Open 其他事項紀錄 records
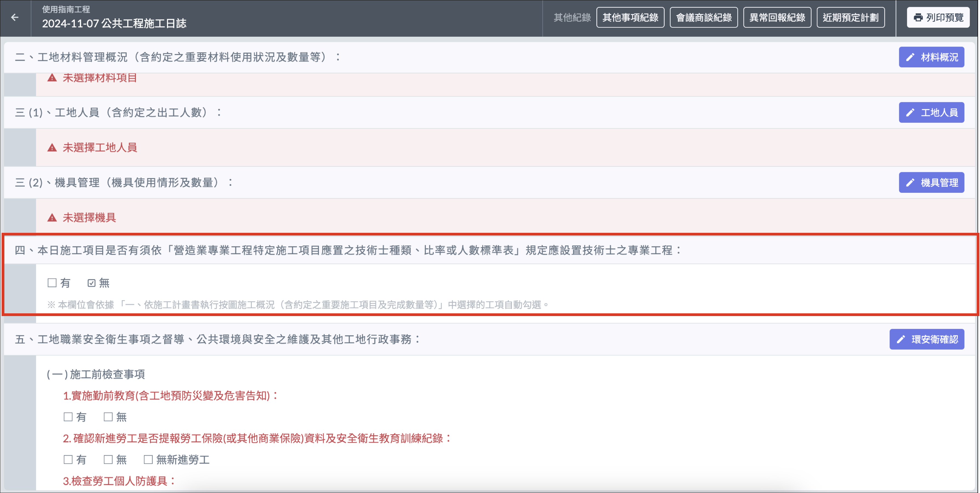980x493 pixels. [630, 18]
